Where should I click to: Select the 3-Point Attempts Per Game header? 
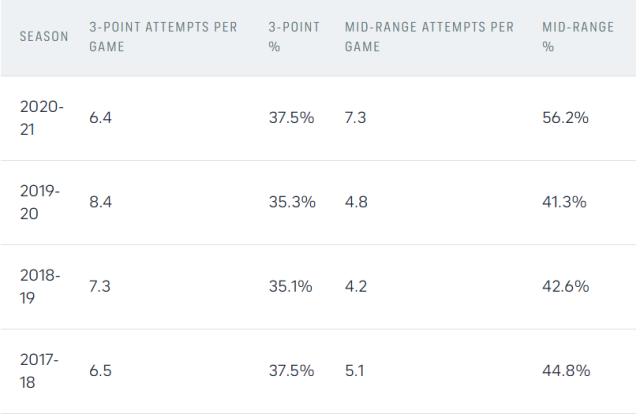pos(163,37)
